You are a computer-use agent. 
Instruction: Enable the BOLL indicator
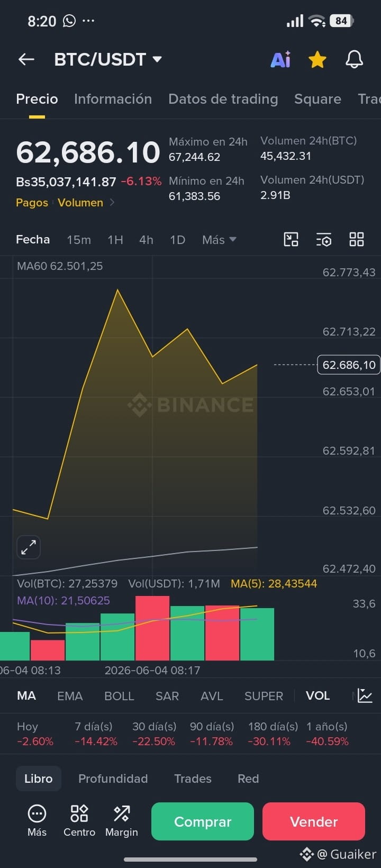[119, 696]
